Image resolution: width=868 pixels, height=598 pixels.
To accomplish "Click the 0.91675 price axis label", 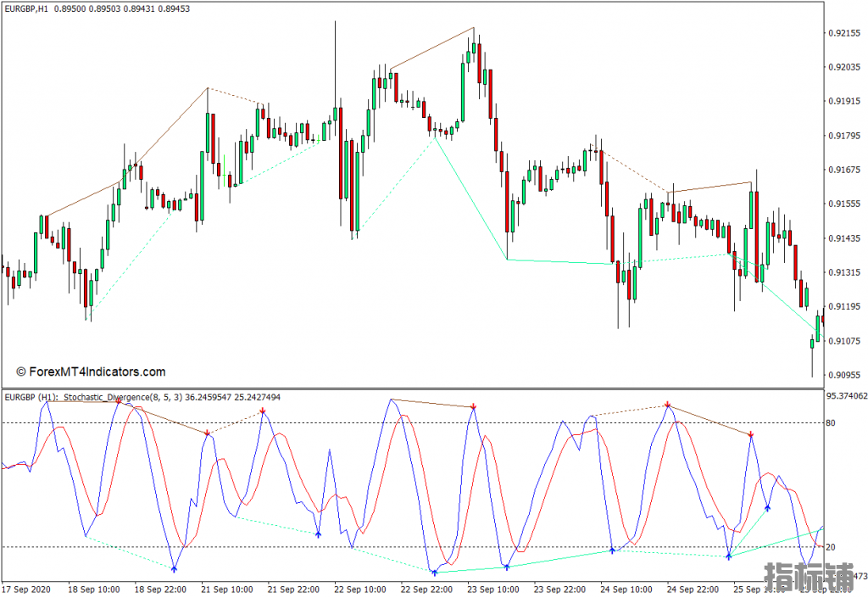I will [x=844, y=170].
